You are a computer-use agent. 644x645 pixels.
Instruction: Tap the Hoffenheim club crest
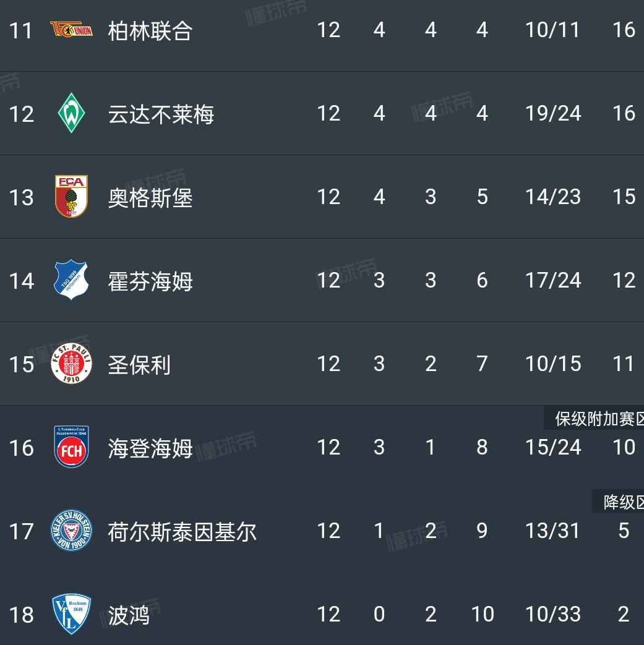pos(71,280)
